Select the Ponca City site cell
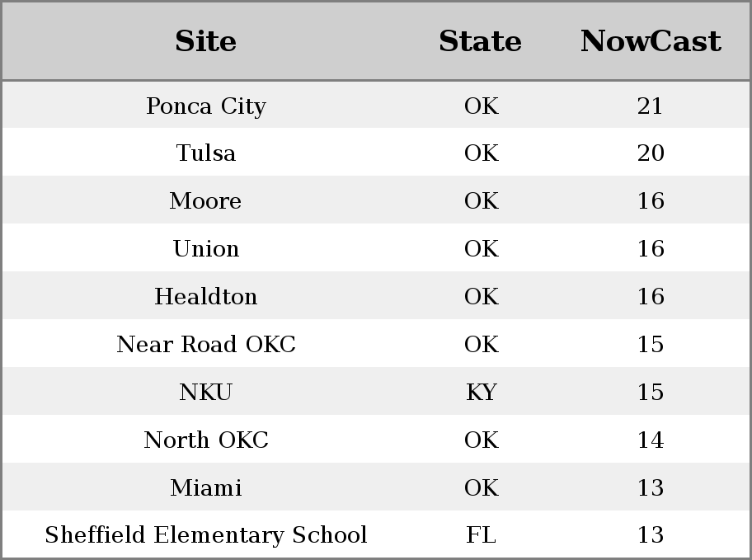This screenshot has height=560, width=752. coord(206,106)
